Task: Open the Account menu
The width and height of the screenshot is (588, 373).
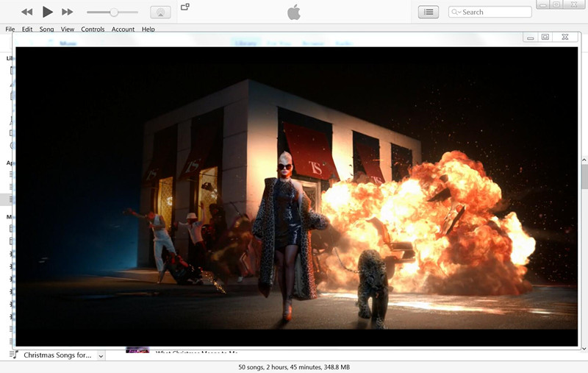Action: point(123,29)
